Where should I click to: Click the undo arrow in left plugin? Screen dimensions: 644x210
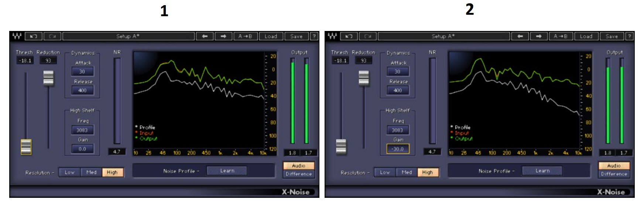34,36
